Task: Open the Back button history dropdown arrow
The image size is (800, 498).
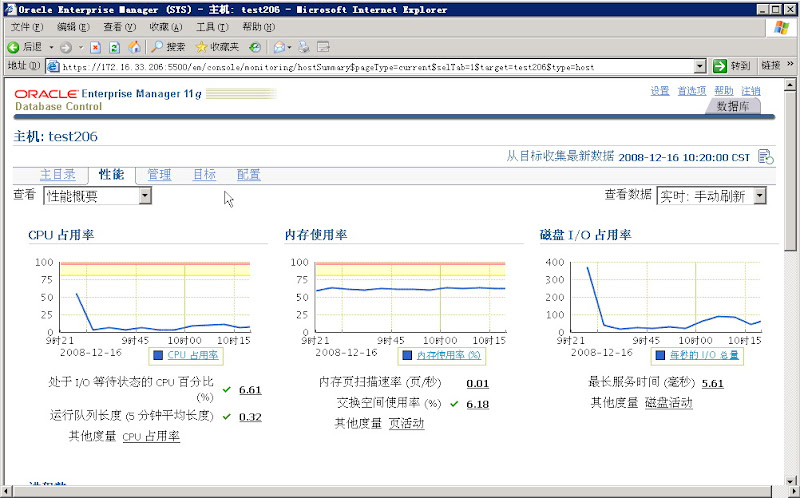Action: (x=51, y=47)
